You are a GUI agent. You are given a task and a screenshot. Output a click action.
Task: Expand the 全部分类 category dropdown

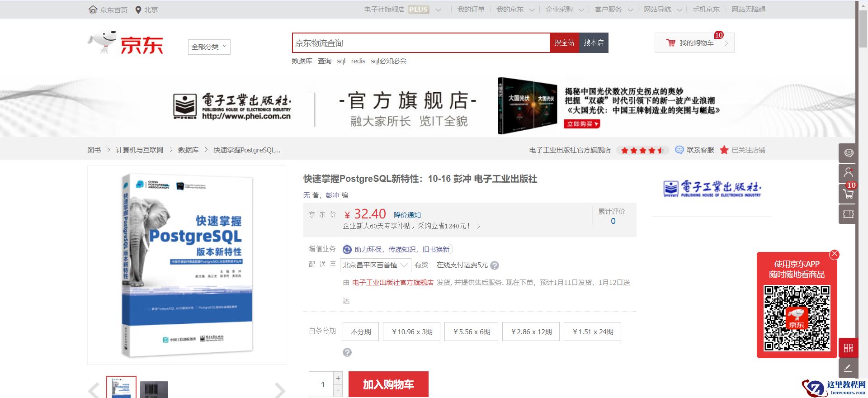tap(209, 47)
